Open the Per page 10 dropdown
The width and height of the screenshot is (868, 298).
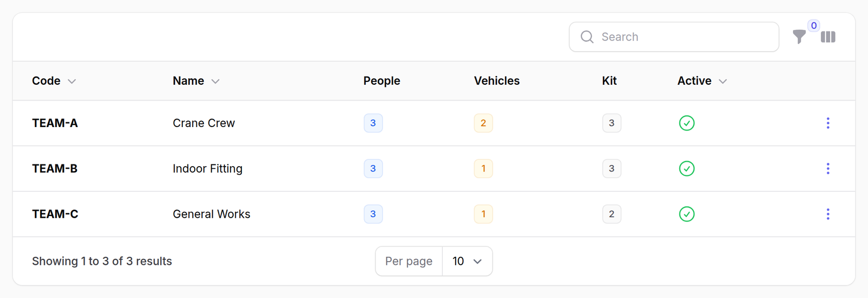[x=467, y=262]
